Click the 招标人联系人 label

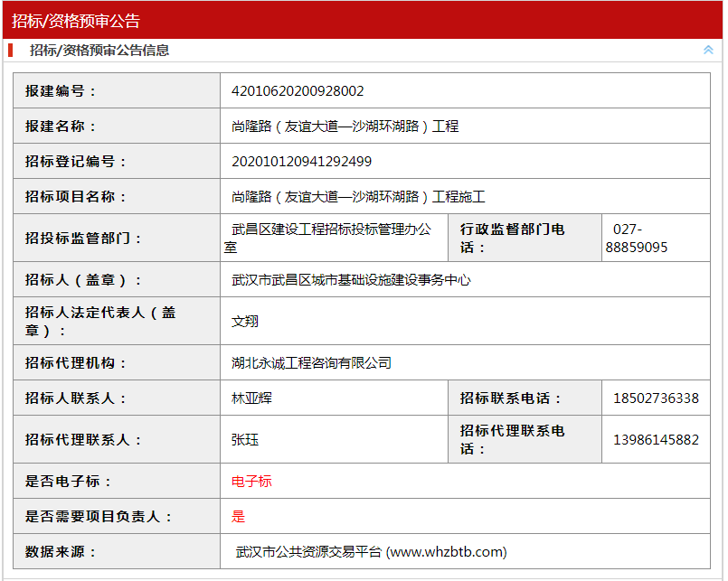pos(75,398)
